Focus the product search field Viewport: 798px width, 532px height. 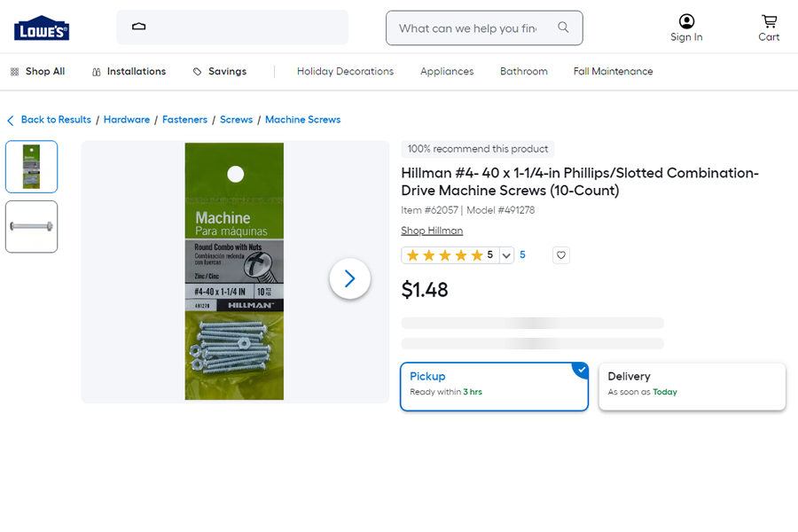[x=484, y=28]
